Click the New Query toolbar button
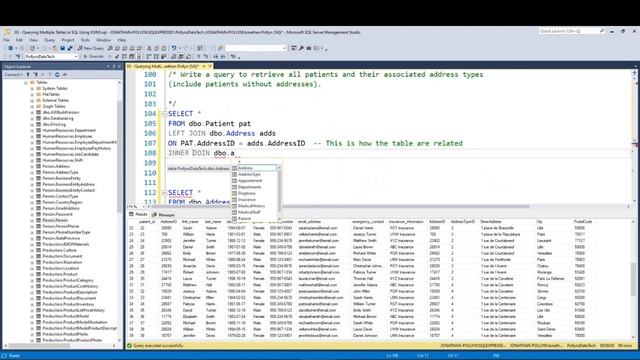The image size is (640, 360). (91, 48)
